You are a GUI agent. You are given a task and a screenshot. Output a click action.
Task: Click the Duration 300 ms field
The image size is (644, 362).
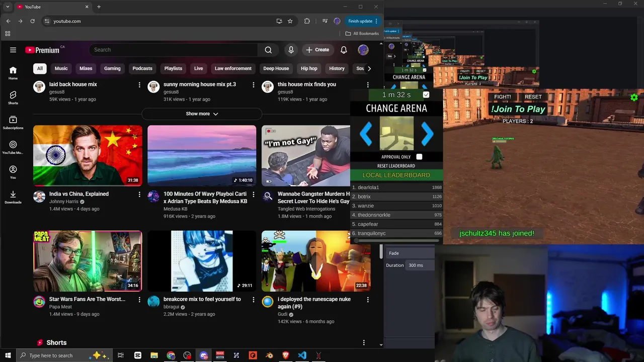click(x=421, y=265)
